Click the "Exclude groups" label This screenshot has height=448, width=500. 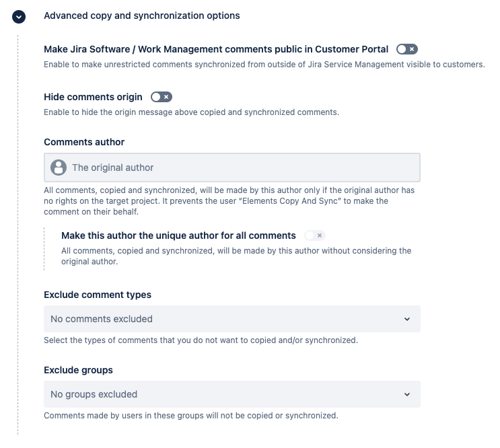tap(78, 370)
